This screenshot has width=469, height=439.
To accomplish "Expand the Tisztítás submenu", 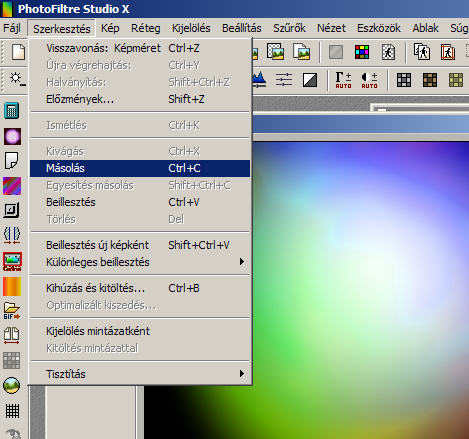I will click(140, 374).
